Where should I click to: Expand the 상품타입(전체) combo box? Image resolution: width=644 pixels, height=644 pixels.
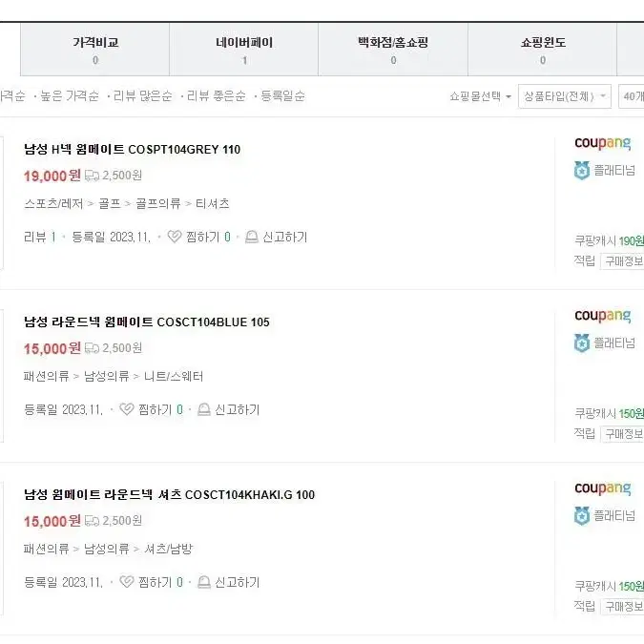coord(564,96)
